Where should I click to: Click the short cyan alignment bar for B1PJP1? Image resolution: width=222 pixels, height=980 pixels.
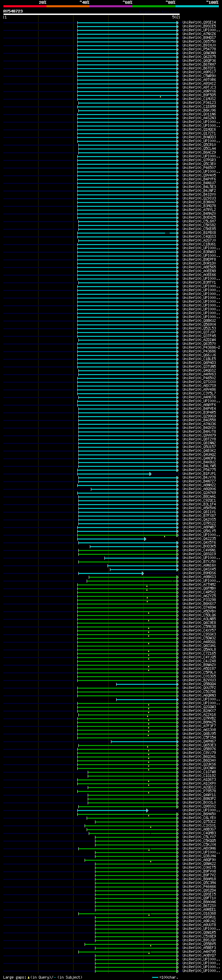[114, 473]
